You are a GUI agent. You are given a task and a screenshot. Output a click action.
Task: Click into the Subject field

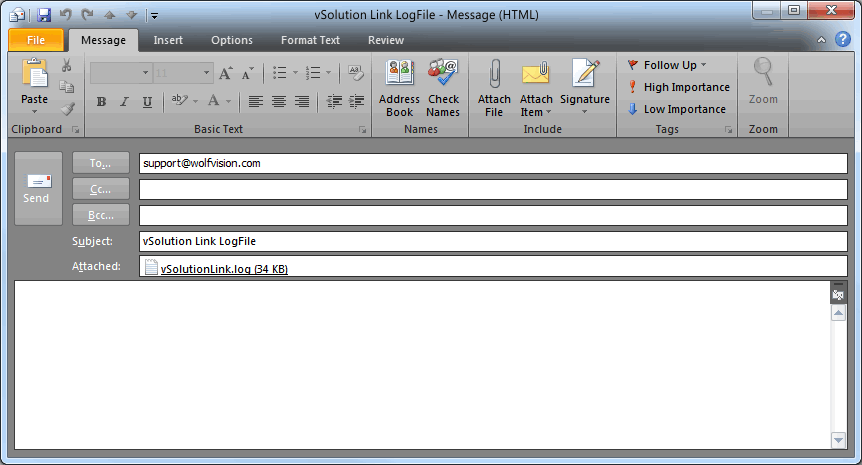coord(493,241)
